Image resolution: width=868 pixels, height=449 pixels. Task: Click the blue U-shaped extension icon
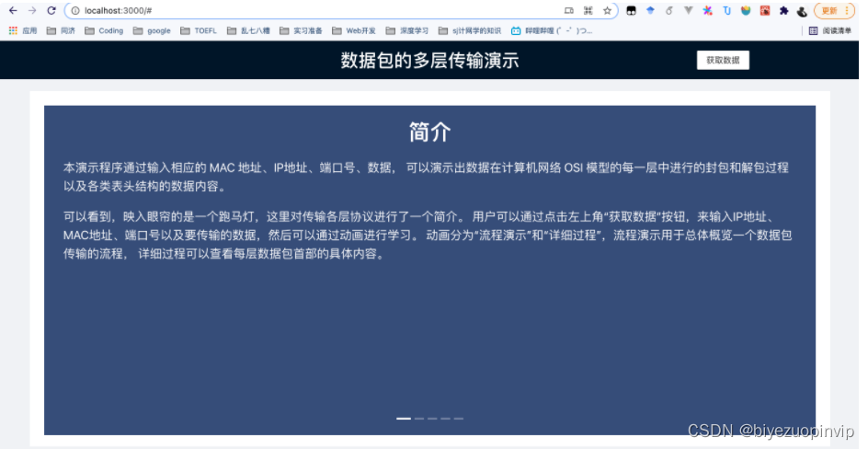click(726, 10)
